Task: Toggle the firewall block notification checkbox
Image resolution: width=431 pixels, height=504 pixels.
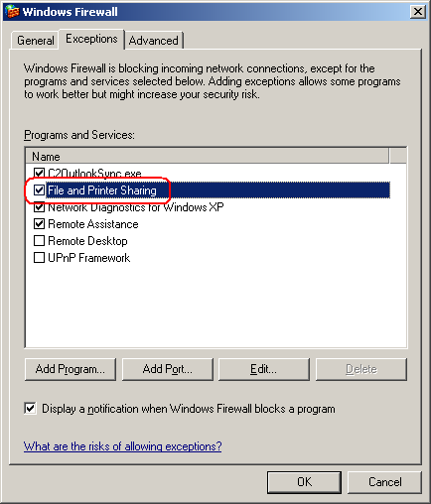Action: click(30, 409)
